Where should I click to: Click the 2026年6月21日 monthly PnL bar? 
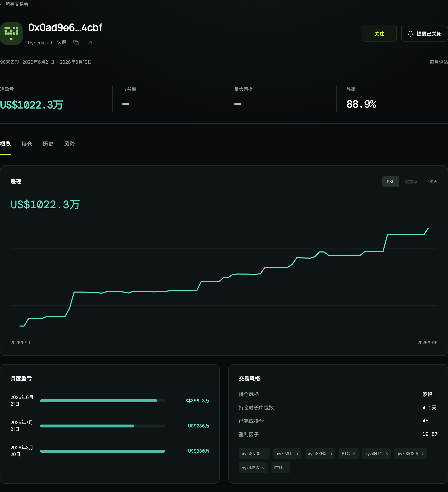pos(102,401)
